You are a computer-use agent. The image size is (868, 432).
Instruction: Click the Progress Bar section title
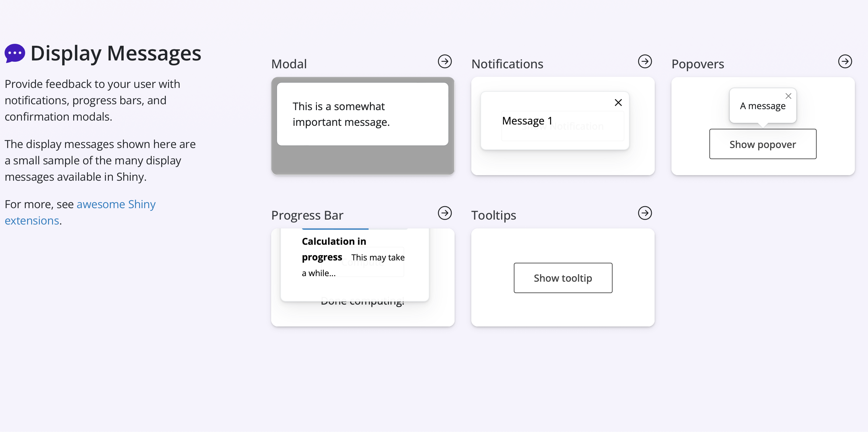click(x=307, y=215)
